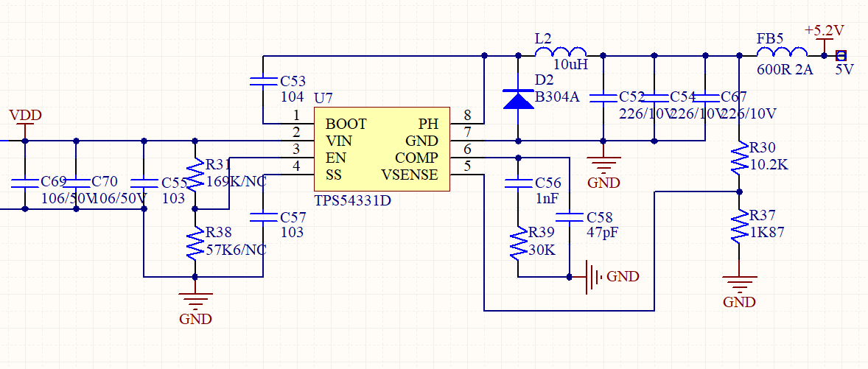
Task: Select capacitor C55 symbol
Action: click(x=144, y=182)
